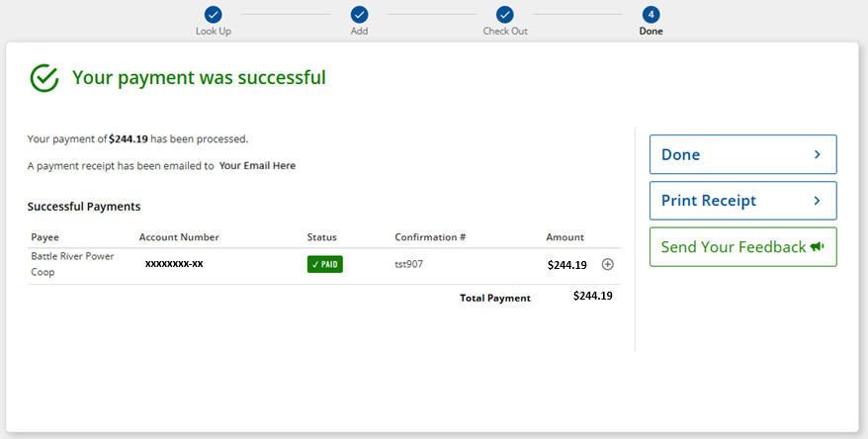Click the bold $244.19 in the processed message
Image resolution: width=868 pixels, height=439 pixels.
point(129,139)
